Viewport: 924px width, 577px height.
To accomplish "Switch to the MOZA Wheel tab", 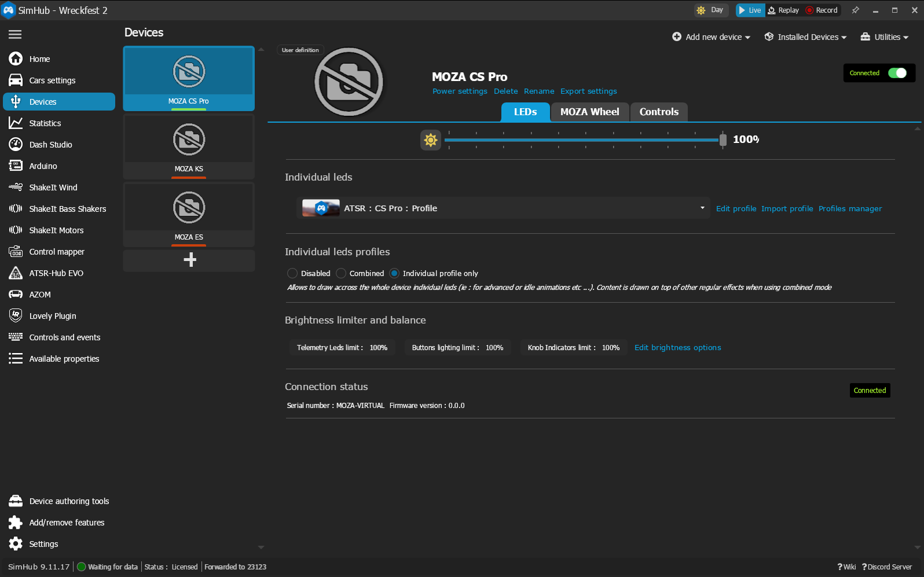I will (589, 112).
